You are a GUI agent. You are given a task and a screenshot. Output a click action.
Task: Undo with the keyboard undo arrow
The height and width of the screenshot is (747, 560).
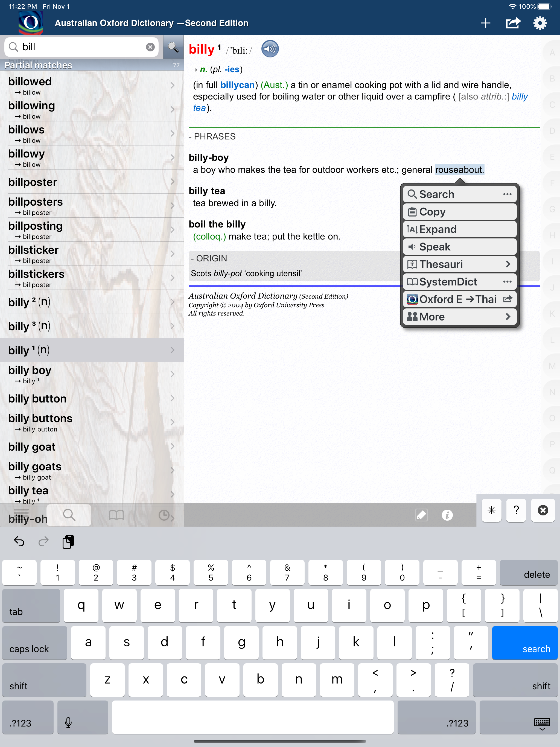pyautogui.click(x=19, y=542)
